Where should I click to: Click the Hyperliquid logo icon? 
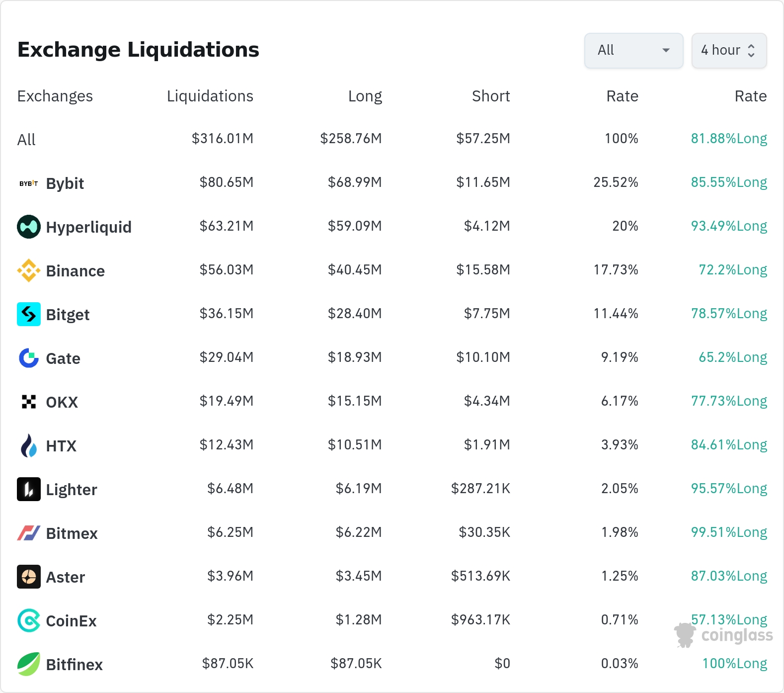pos(29,227)
